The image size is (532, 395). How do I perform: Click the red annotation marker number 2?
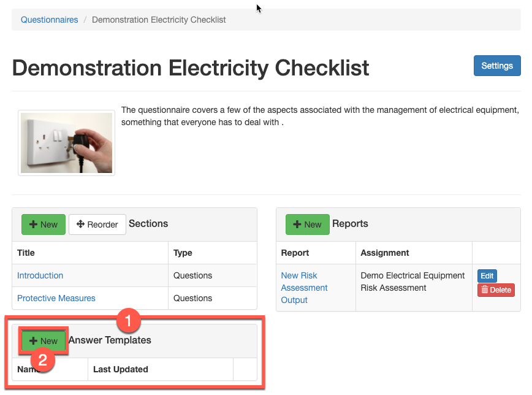[x=43, y=360]
